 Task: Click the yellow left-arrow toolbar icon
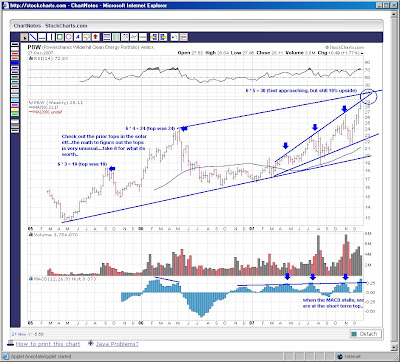pyautogui.click(x=154, y=37)
